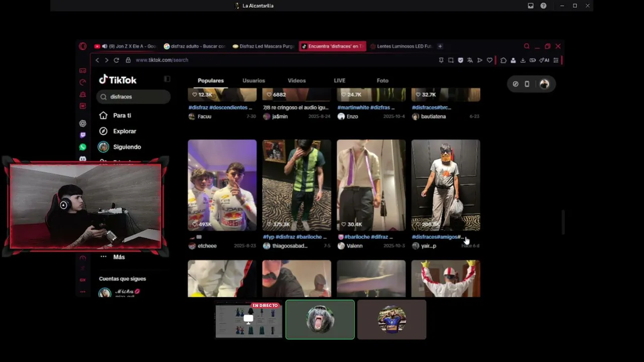Open the video with 375.3K likes
Viewport: 644px width, 362px height.
(x=297, y=185)
